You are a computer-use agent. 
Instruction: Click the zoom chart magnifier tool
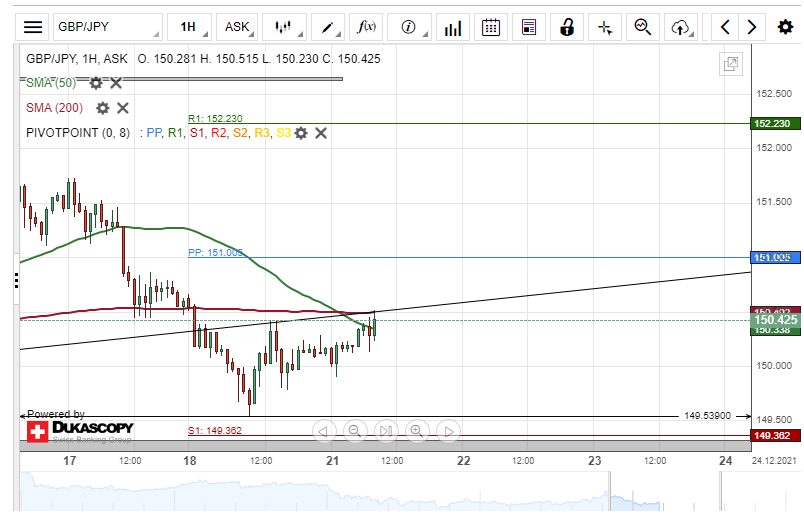[x=642, y=27]
